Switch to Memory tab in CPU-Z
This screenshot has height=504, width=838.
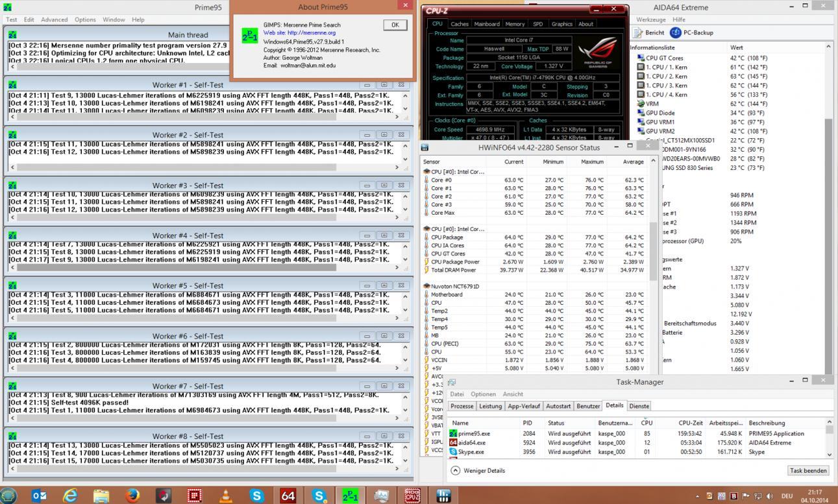[515, 24]
